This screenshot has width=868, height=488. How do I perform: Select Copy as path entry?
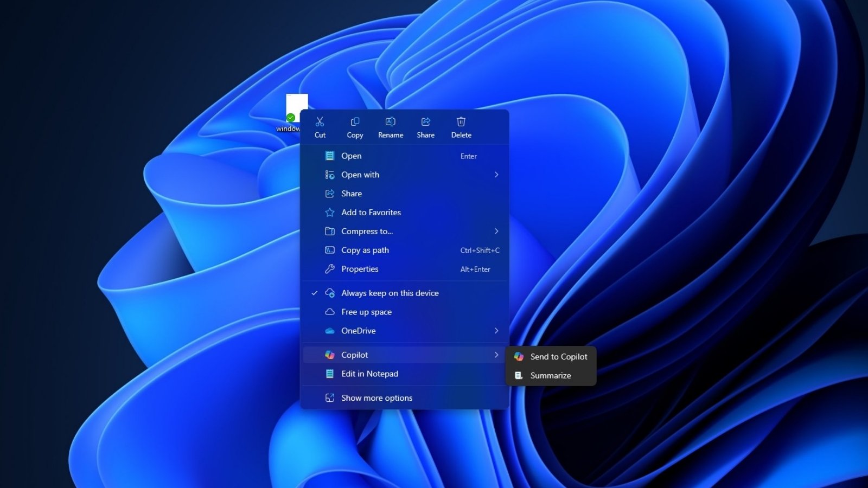pyautogui.click(x=405, y=250)
